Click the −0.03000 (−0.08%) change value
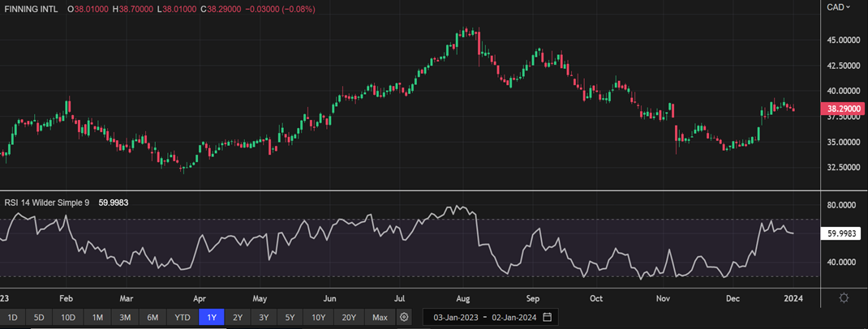Screen dimensions: 868x329 [x=281, y=10]
